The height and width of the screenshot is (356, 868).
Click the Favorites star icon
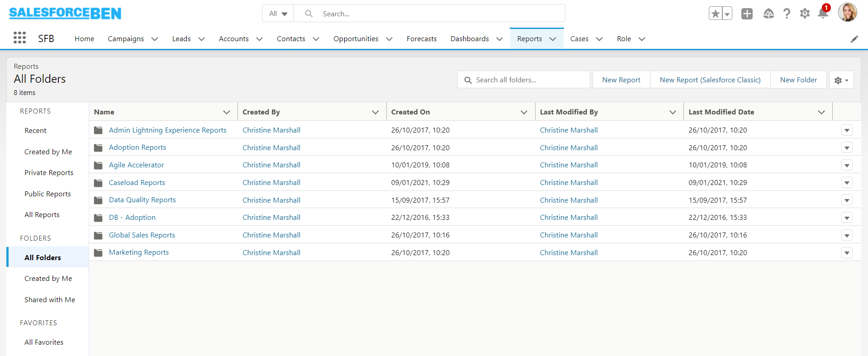coord(716,14)
